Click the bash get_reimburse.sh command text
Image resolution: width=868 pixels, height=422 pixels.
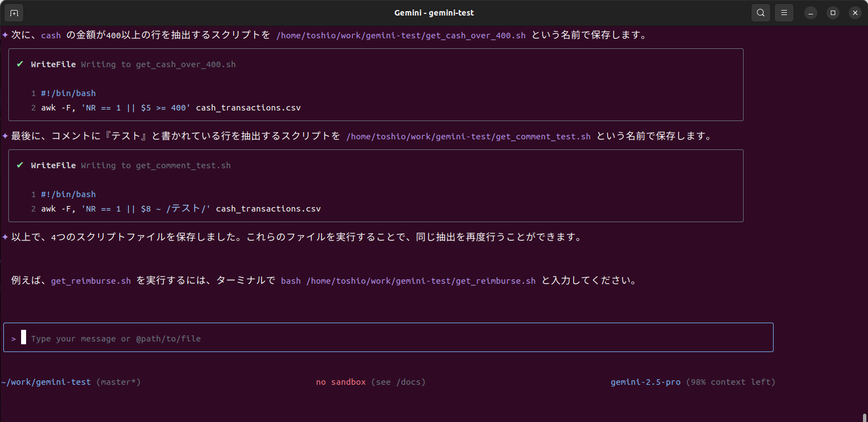[x=410, y=280]
